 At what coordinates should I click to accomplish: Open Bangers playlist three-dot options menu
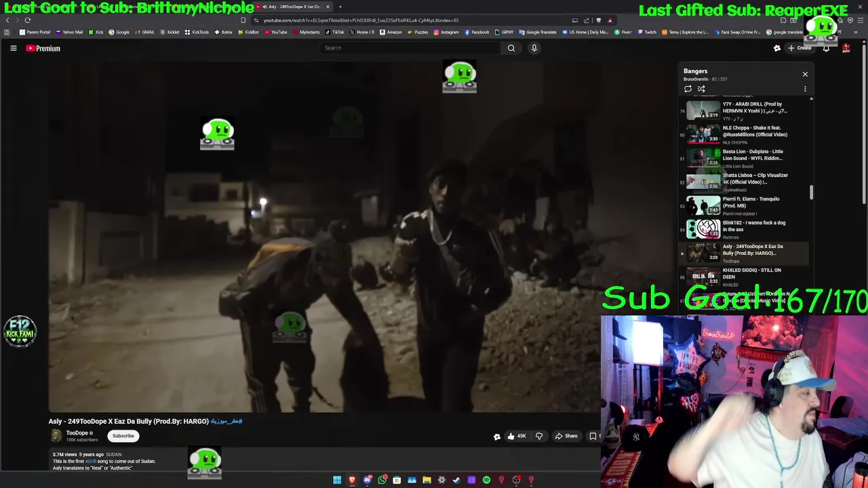pyautogui.click(x=805, y=89)
